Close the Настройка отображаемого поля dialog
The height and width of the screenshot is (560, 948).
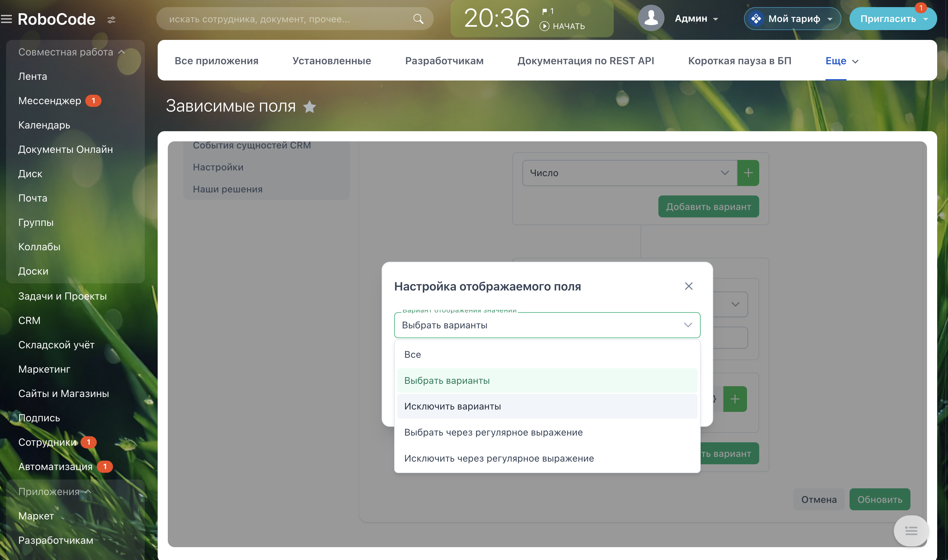[688, 286]
